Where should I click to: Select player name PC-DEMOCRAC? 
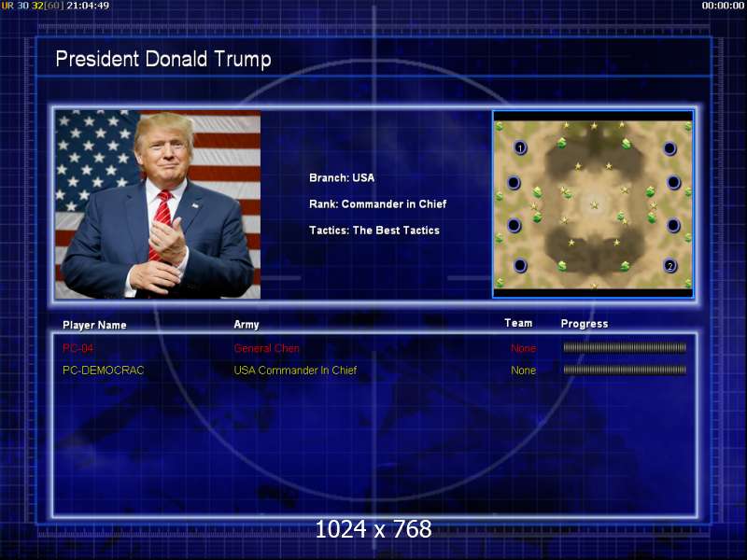104,370
